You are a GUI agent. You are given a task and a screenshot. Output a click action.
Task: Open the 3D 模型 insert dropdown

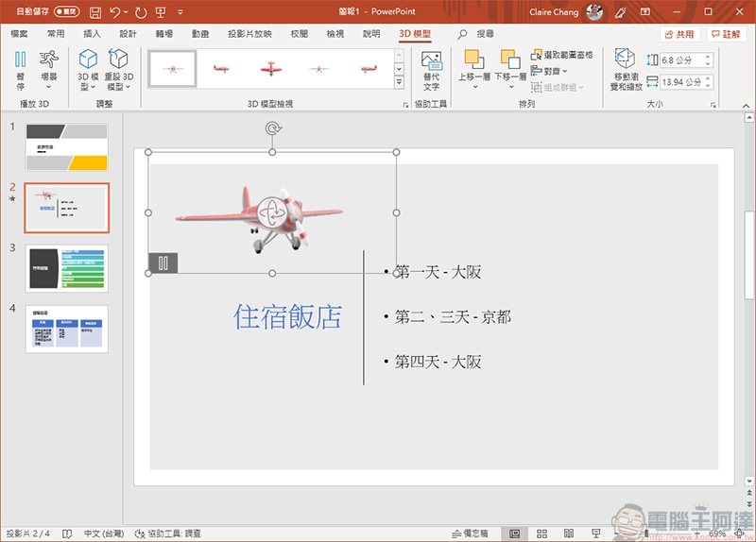(x=88, y=70)
